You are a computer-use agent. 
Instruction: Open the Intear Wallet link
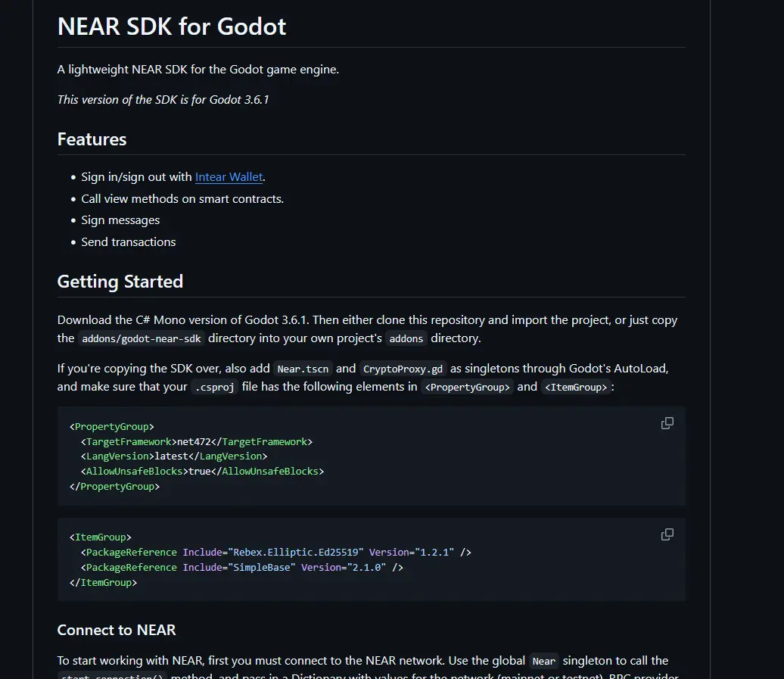tap(229, 176)
